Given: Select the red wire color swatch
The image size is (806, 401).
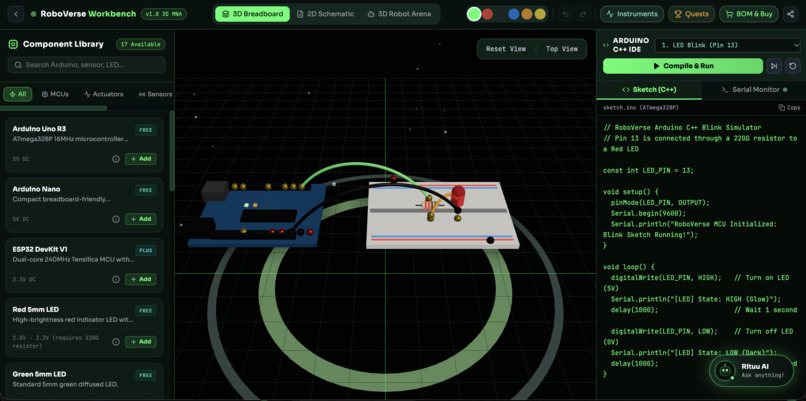Looking at the screenshot, I should [x=487, y=14].
